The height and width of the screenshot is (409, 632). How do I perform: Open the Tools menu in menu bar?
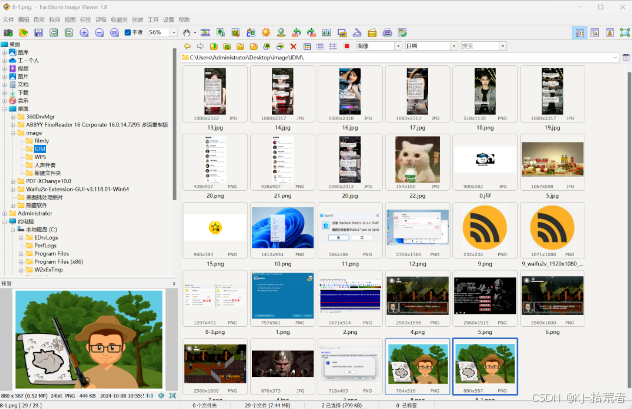(x=153, y=19)
